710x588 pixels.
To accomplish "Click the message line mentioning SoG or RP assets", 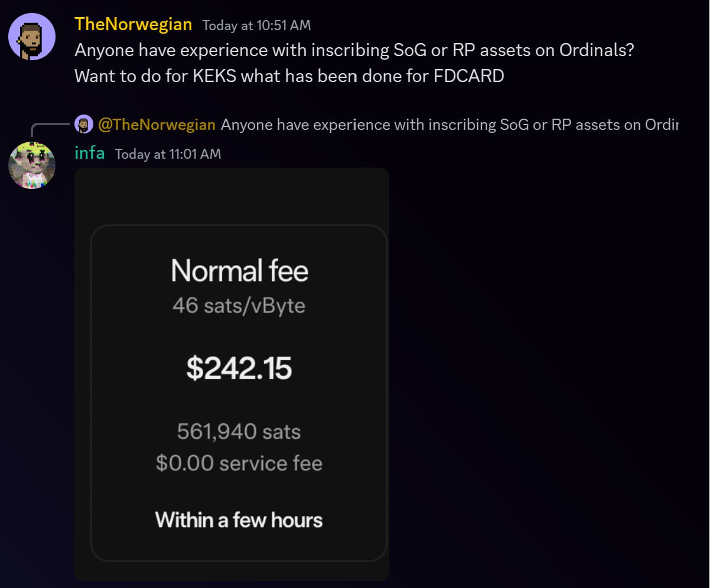I will point(354,50).
